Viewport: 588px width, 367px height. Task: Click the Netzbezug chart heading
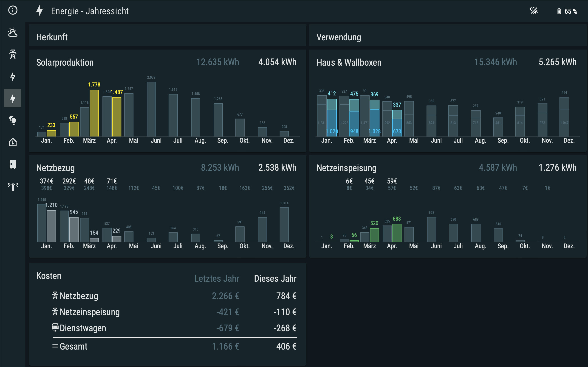55,168
